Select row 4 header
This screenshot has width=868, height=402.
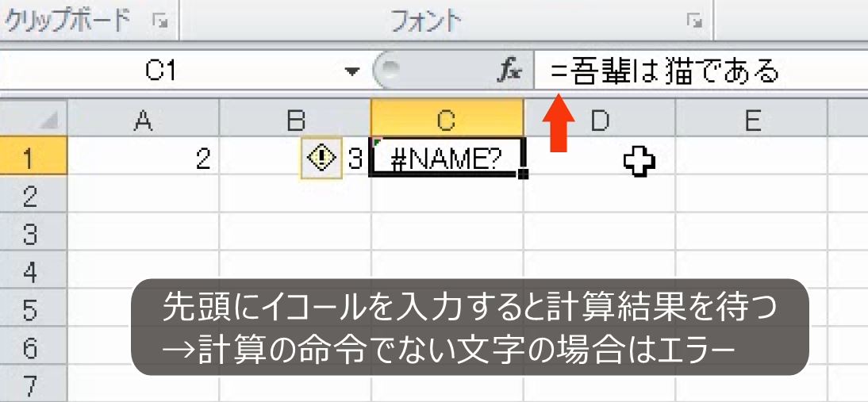pos(33,270)
